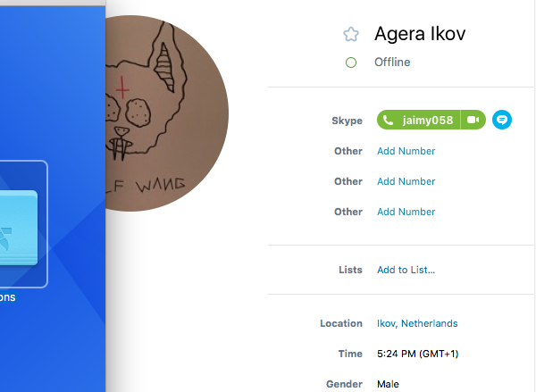
Task: Select the desktop folder label text
Action: [7, 297]
